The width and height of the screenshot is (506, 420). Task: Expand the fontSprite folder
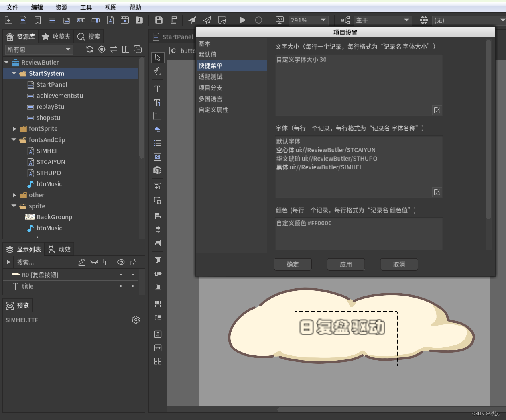coord(14,129)
